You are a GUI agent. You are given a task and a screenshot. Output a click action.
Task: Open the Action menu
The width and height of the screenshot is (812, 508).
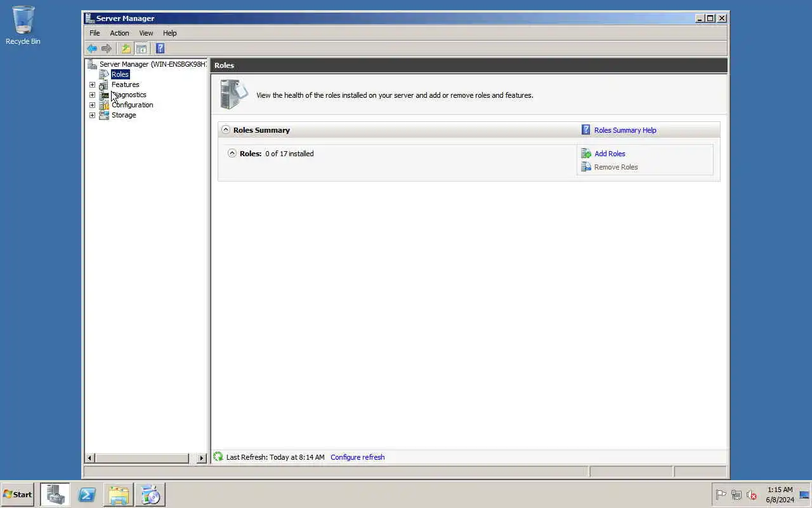(119, 33)
